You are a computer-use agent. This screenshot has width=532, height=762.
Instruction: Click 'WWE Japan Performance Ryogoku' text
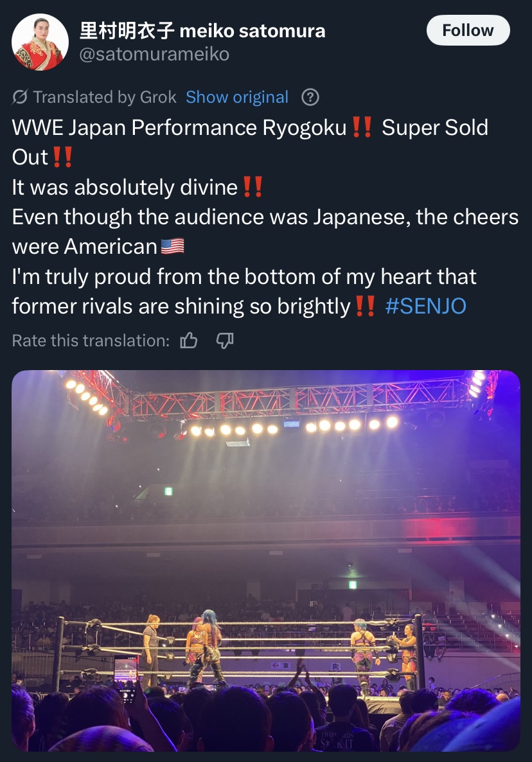179,127
